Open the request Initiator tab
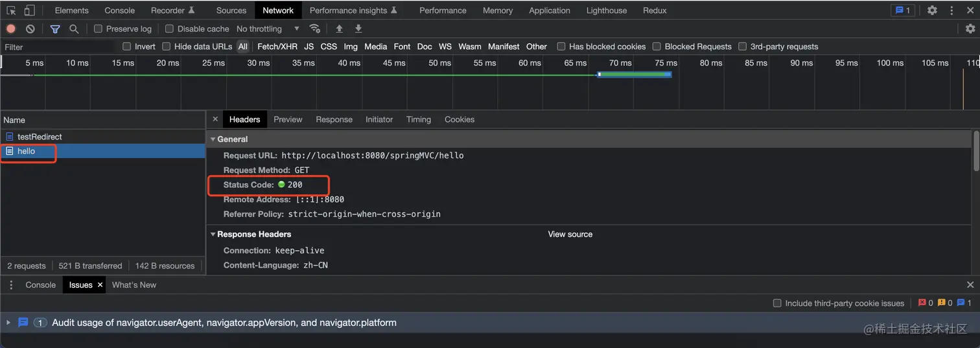Image resolution: width=980 pixels, height=348 pixels. pos(379,119)
